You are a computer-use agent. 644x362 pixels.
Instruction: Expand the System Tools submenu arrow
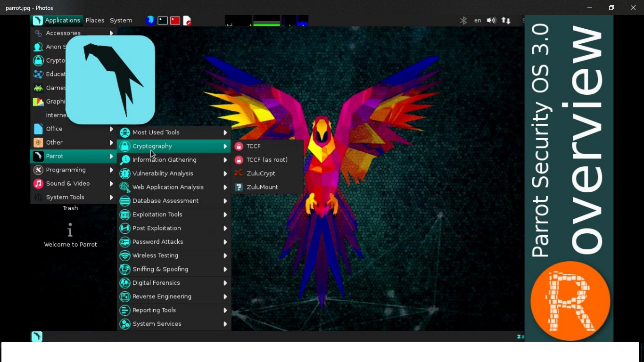tap(111, 197)
